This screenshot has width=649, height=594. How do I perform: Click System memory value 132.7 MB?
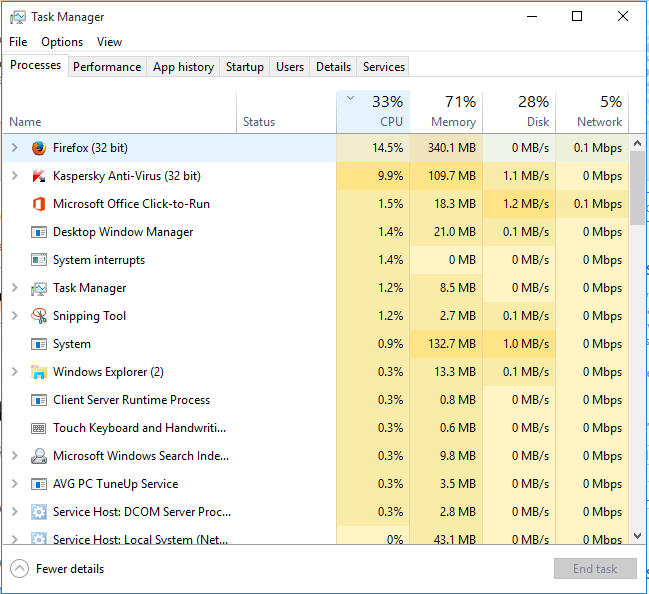coord(452,344)
